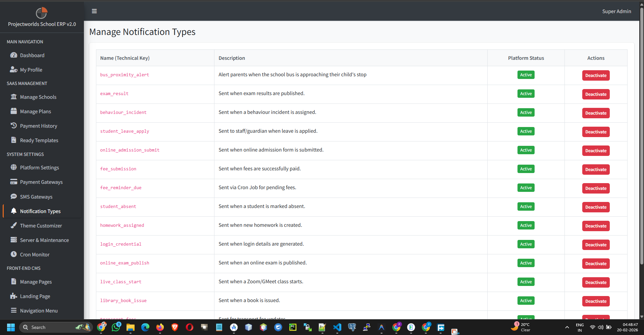Toggle the sidebar with the hamburger icon
Viewport: 644px width, 335px height.
pos(94,11)
